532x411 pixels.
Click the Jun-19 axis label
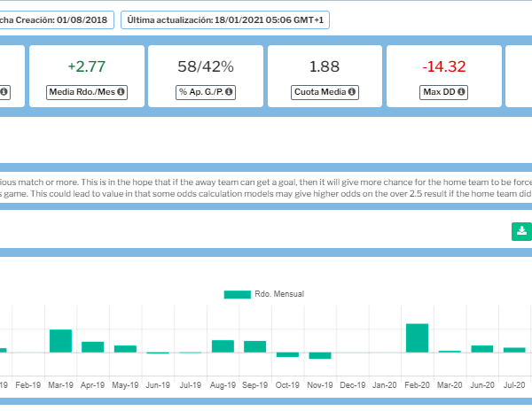[158, 385]
